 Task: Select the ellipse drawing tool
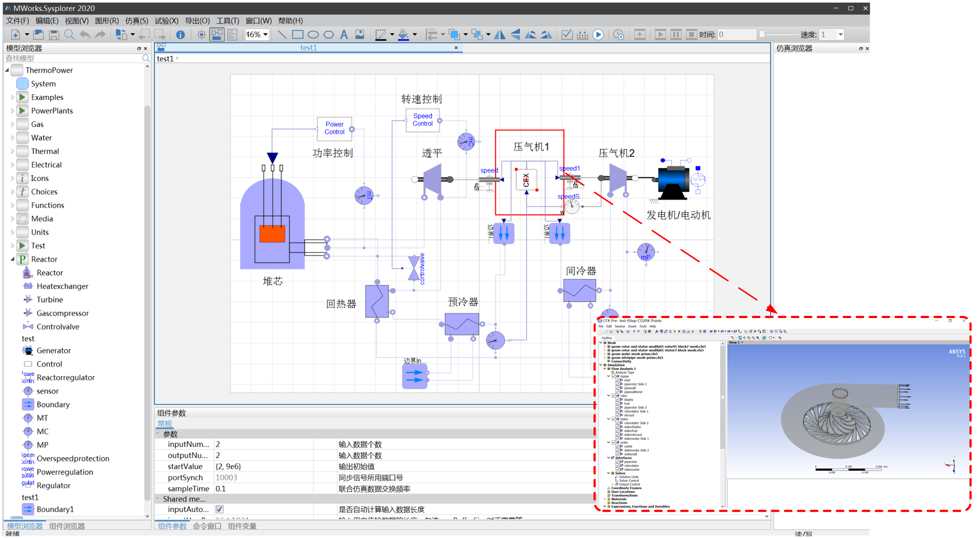click(x=313, y=35)
